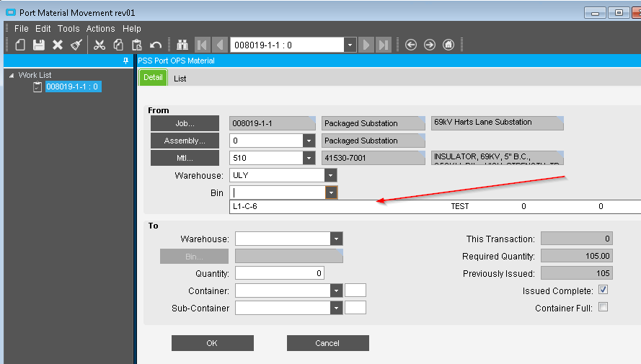Click the Cut scissors icon
The height and width of the screenshot is (364, 641).
100,45
